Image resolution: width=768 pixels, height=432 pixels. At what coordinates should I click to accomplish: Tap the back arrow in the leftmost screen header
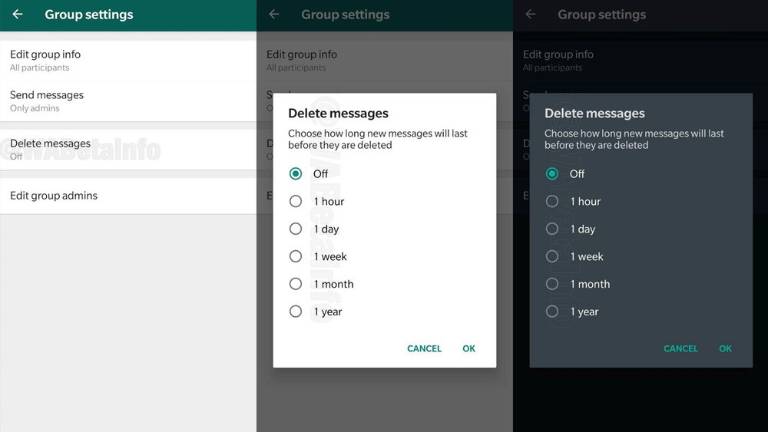pos(18,15)
